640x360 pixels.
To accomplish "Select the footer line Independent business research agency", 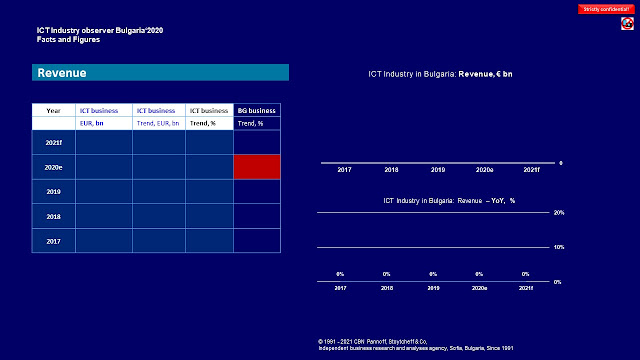I will pyautogui.click(x=416, y=348).
